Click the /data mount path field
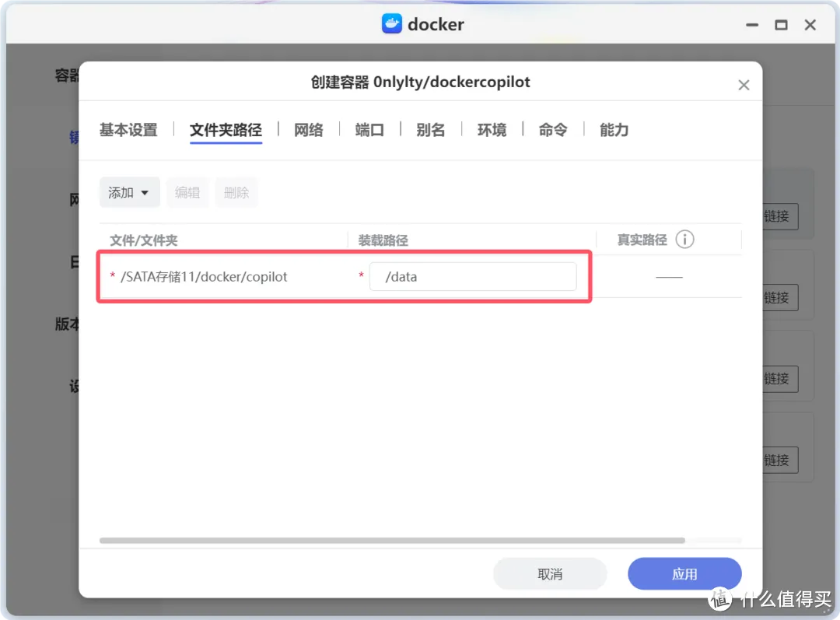 [x=473, y=276]
